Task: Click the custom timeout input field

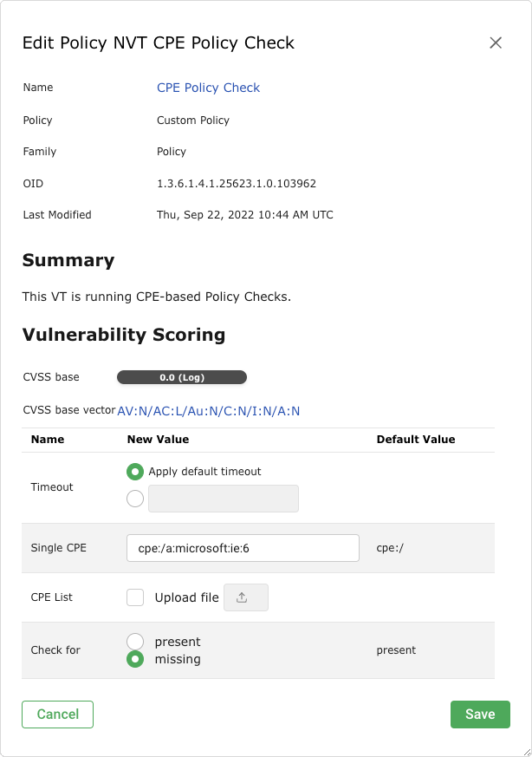Action: (x=224, y=499)
